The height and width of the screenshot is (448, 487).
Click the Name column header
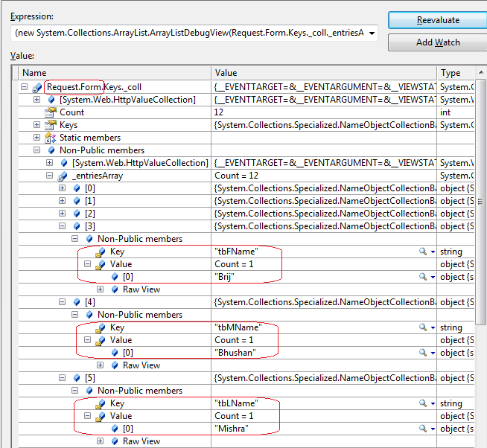point(112,73)
